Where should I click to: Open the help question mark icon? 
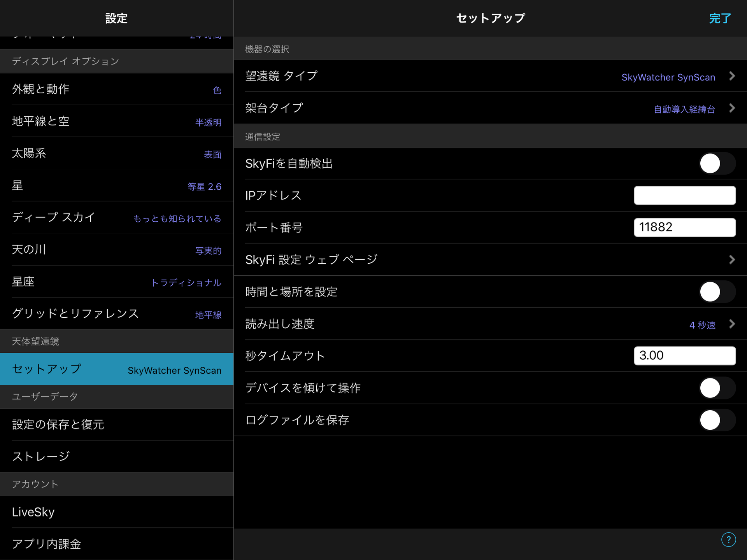728,540
